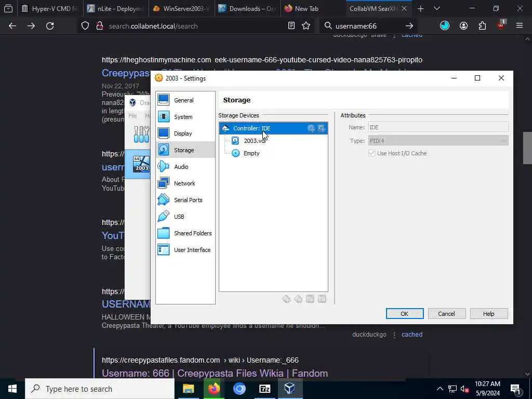Open Firefox application hamburger menu
This screenshot has width=532, height=399.
pyautogui.click(x=520, y=26)
